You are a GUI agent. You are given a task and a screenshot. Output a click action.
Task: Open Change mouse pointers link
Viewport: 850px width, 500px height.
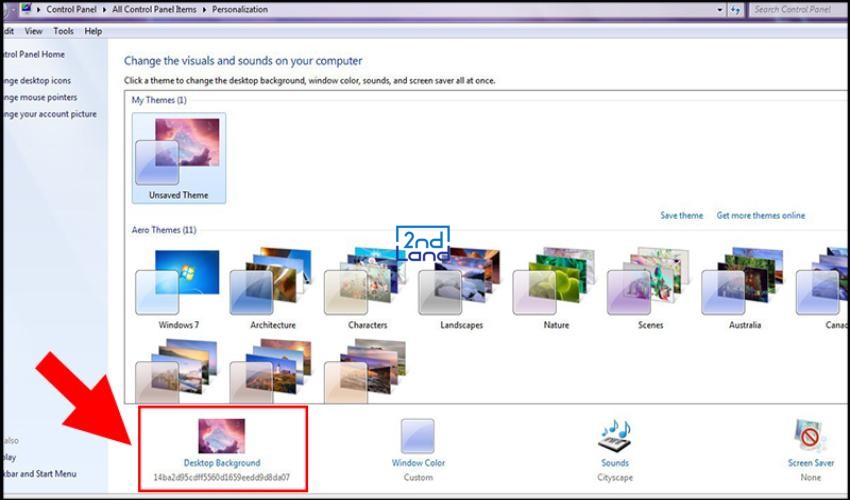(x=40, y=97)
